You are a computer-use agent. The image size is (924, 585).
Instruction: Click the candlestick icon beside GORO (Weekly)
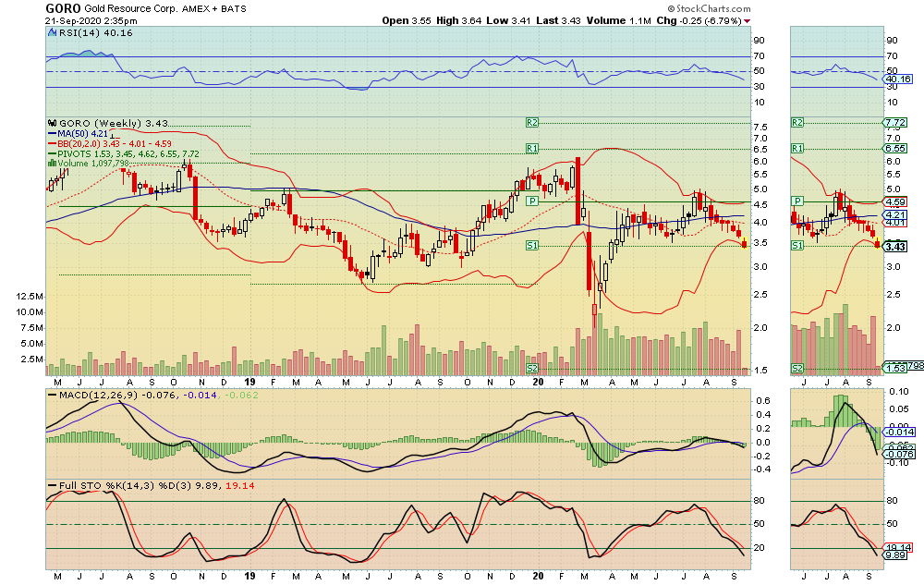pos(52,123)
